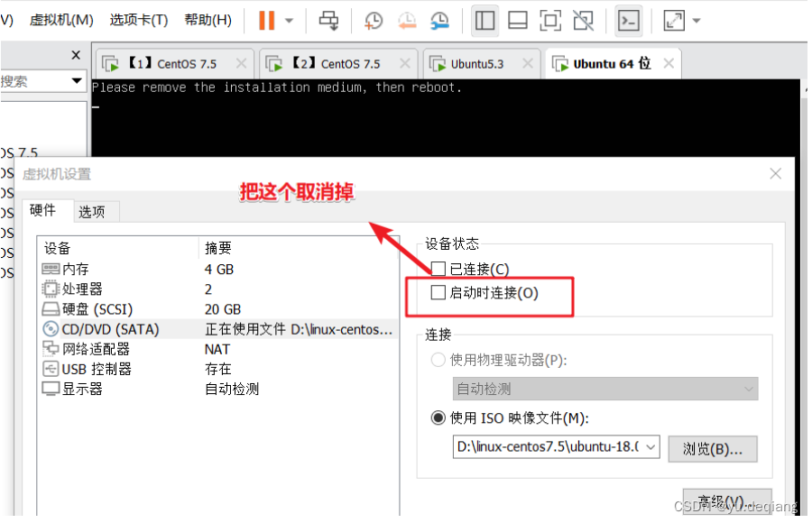812x523 pixels.
Task: Toggle the 启动时连接(O) checkbox
Action: click(438, 292)
